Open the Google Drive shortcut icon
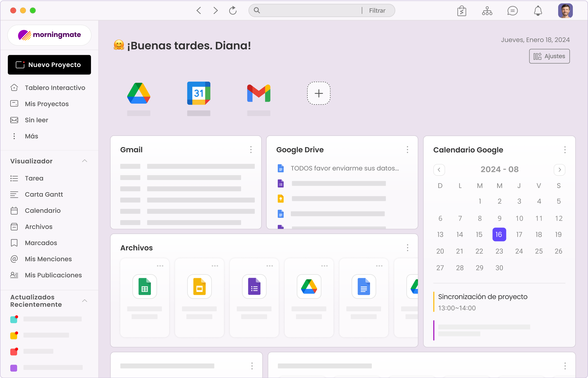The width and height of the screenshot is (588, 378). point(139,93)
